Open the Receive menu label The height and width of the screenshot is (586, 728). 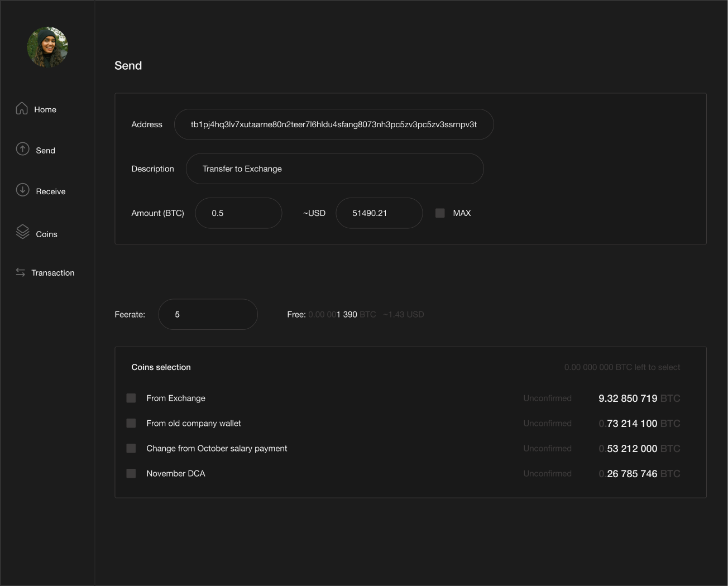pos(51,191)
